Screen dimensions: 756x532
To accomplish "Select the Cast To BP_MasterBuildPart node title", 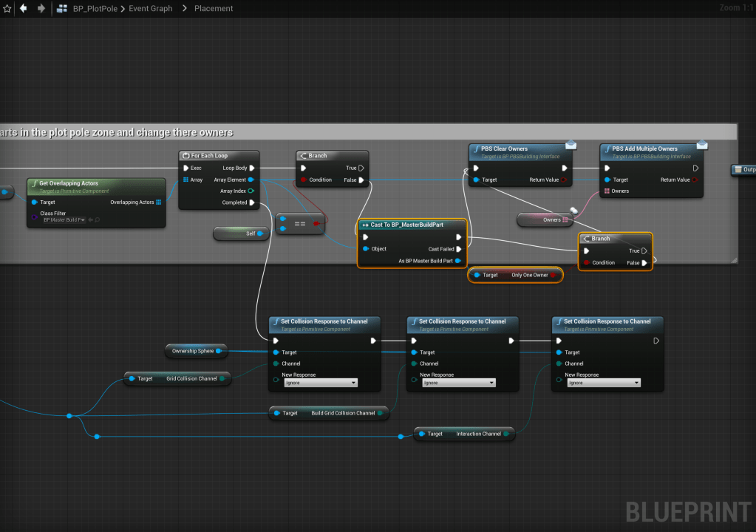I will 407,225.
